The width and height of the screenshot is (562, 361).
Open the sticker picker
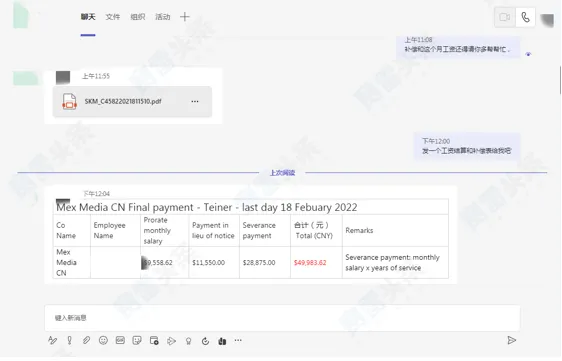point(137,340)
